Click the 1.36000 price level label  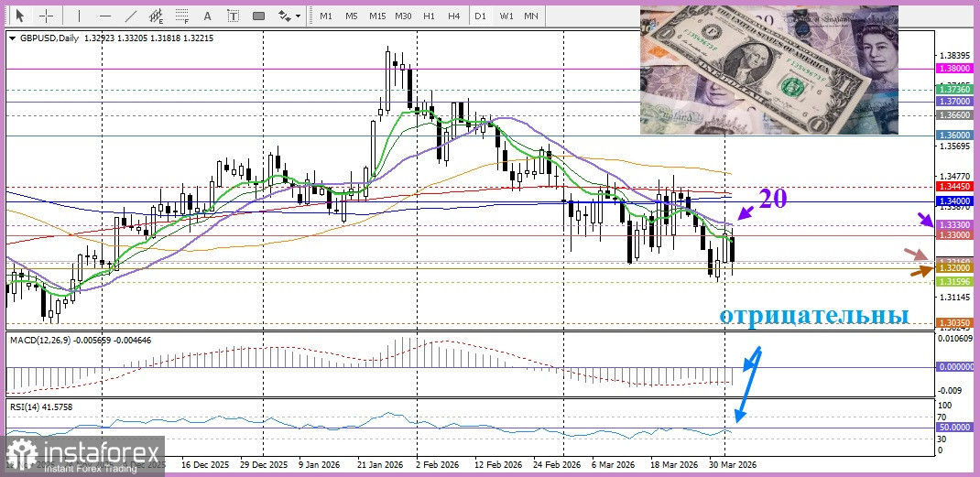953,135
